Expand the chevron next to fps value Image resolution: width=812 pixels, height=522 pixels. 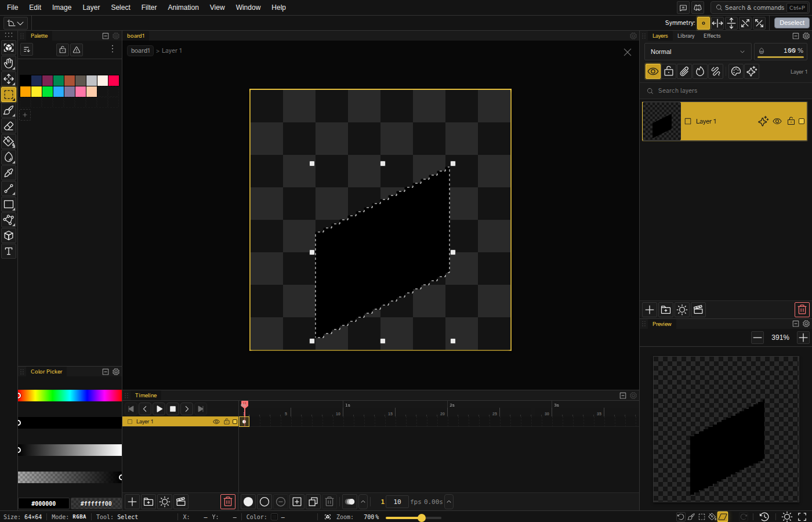(449, 502)
